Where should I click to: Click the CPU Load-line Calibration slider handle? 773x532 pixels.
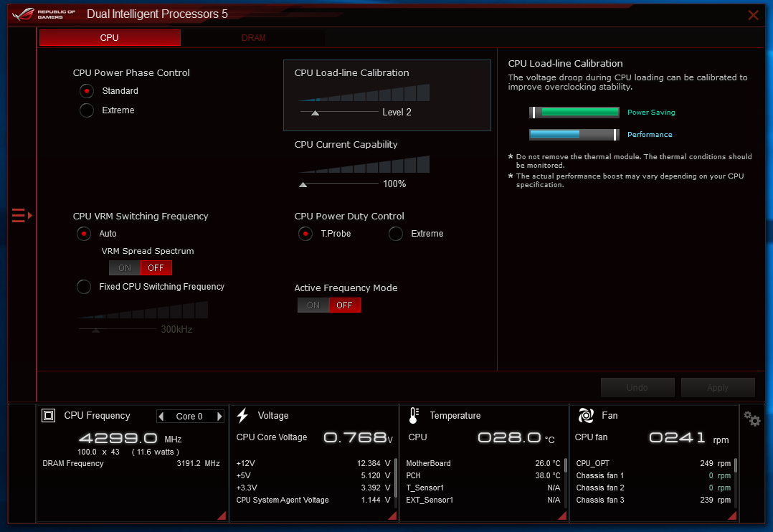(315, 113)
